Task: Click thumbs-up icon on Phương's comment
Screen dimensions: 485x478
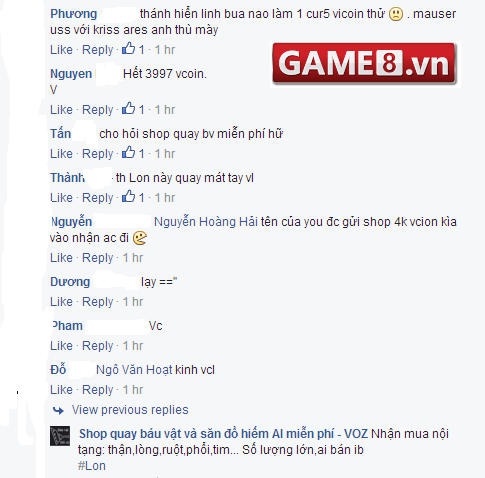Action: coord(128,49)
